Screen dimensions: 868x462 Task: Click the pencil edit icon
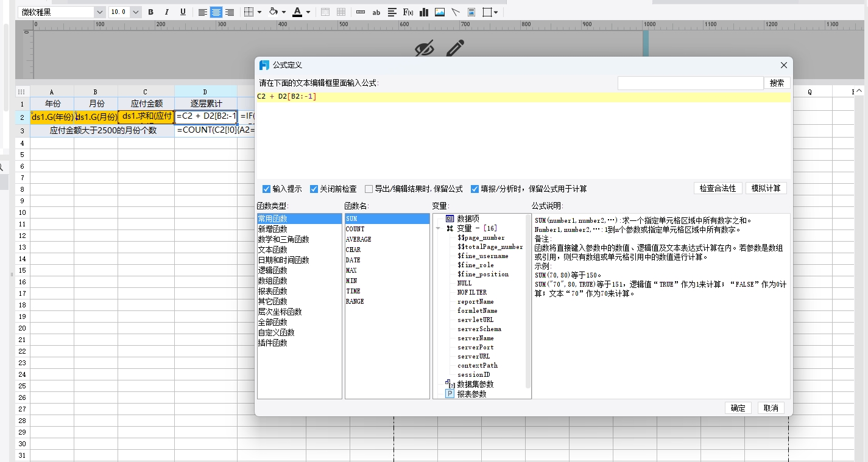point(455,48)
